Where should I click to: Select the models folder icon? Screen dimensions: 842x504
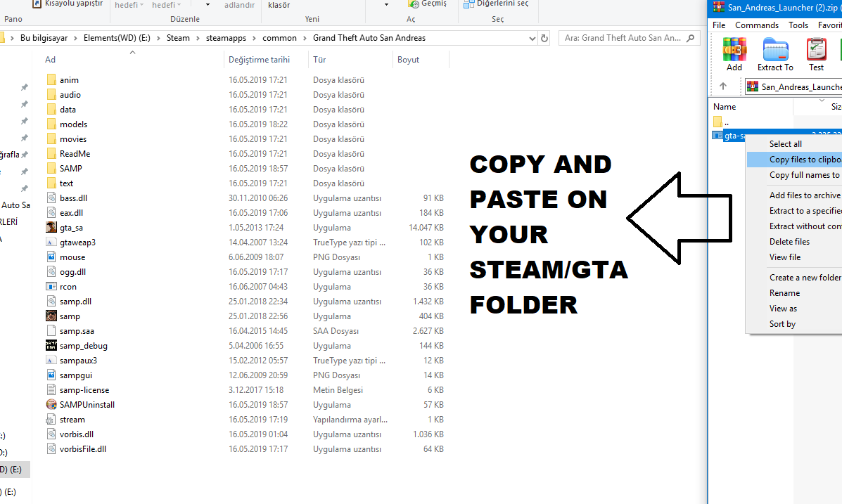pos(51,124)
